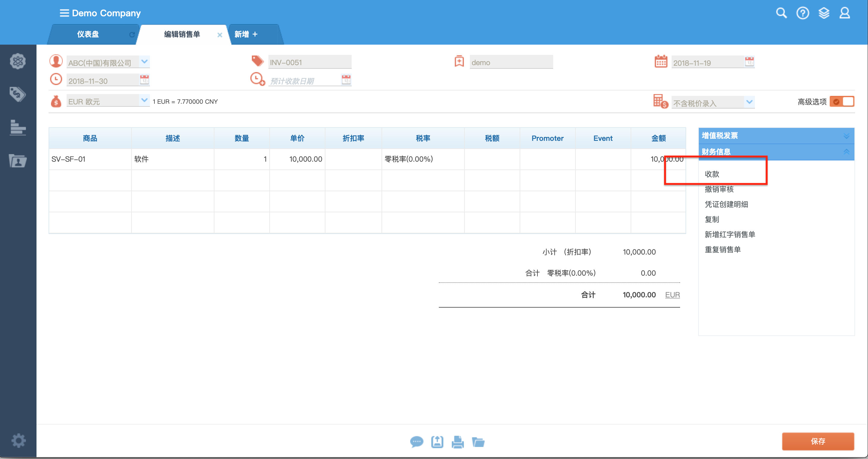Open the contacts folder sidebar icon
Image resolution: width=868 pixels, height=459 pixels.
17,161
